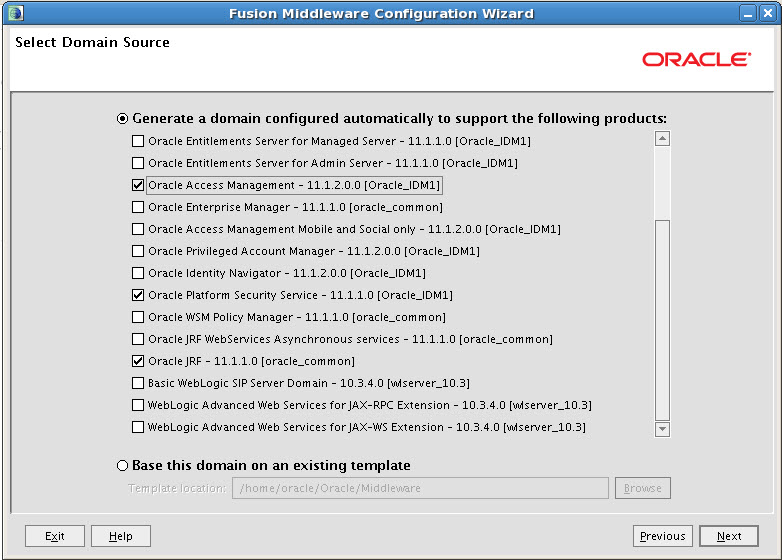Screen dimensions: 782x560
Task: Select Generate a domain configured automatically option
Action: (123, 118)
